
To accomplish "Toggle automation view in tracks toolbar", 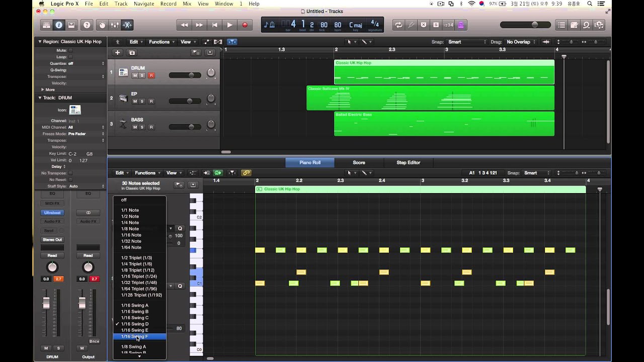I will [207, 42].
